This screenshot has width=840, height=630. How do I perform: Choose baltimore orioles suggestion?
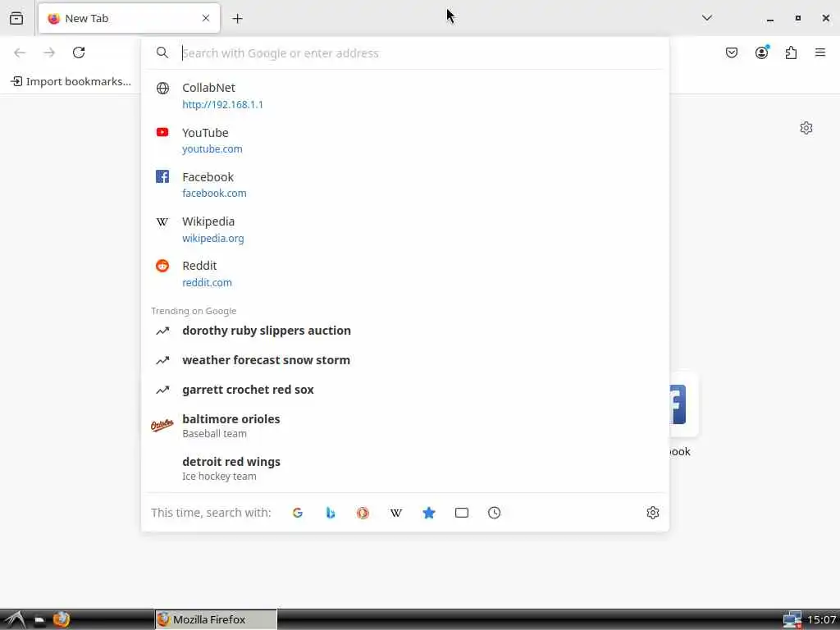405,426
